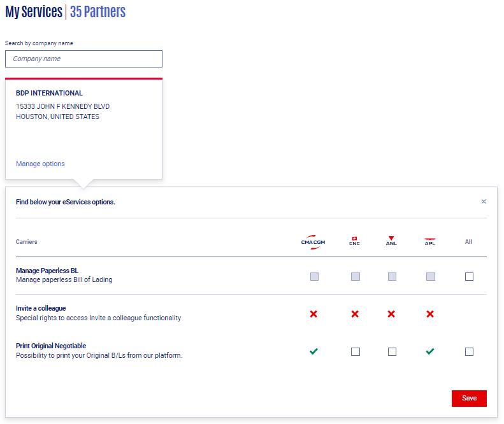Click green checkmark under CMA CGM for Print Original

click(x=313, y=351)
